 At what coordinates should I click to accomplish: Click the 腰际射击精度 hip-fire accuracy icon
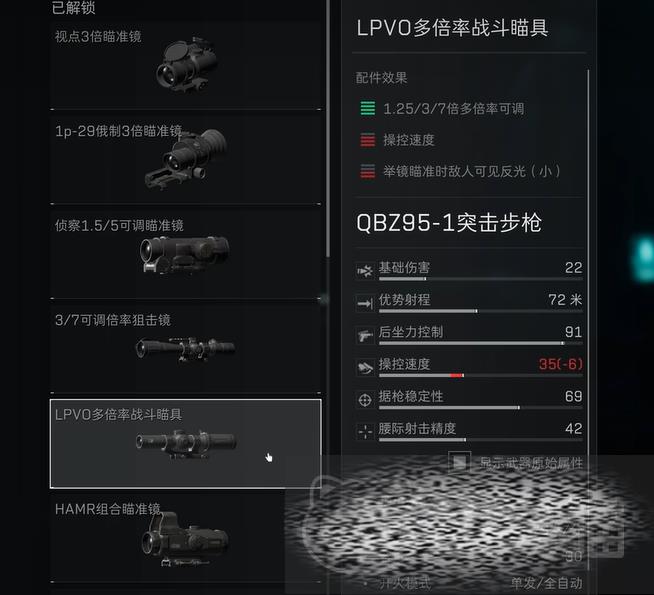(x=365, y=432)
